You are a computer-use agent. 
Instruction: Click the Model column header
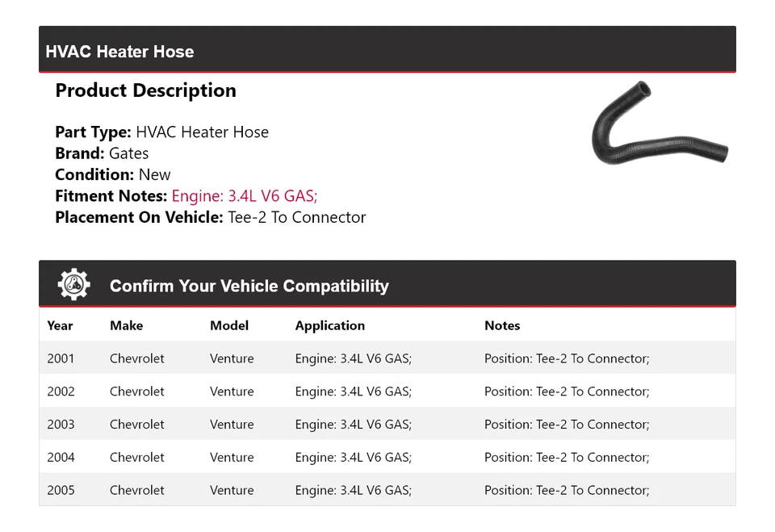tap(229, 326)
